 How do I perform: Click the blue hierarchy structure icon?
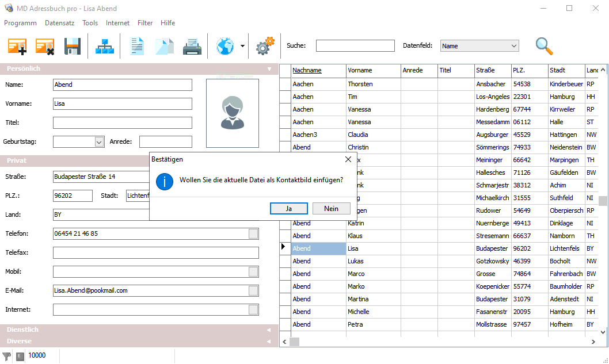[105, 46]
